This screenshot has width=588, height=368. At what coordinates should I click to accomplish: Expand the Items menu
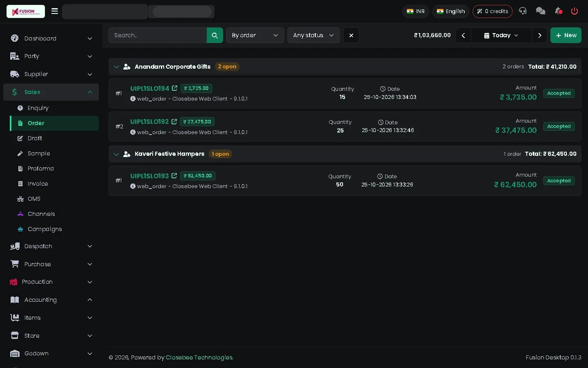51,318
